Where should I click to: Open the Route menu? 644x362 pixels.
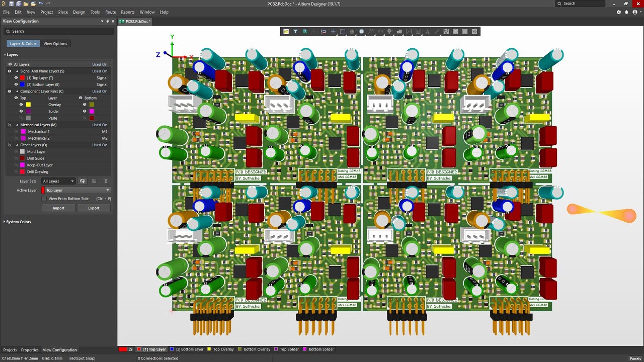[110, 12]
